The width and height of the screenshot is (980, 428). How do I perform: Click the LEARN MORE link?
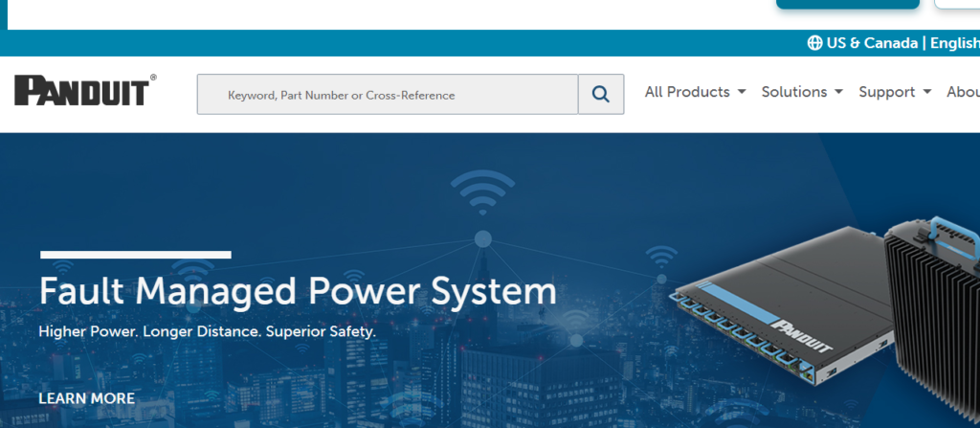click(87, 398)
